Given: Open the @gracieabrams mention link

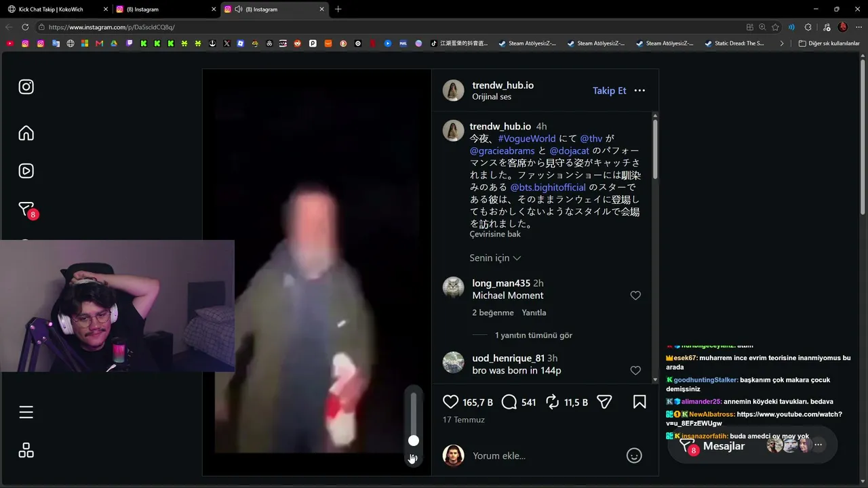Looking at the screenshot, I should tap(502, 150).
